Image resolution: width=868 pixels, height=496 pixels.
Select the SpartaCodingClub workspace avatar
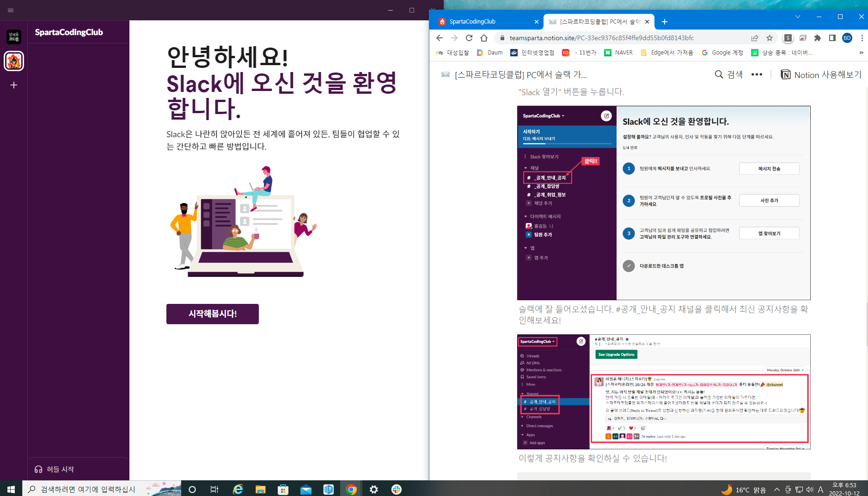pos(14,61)
